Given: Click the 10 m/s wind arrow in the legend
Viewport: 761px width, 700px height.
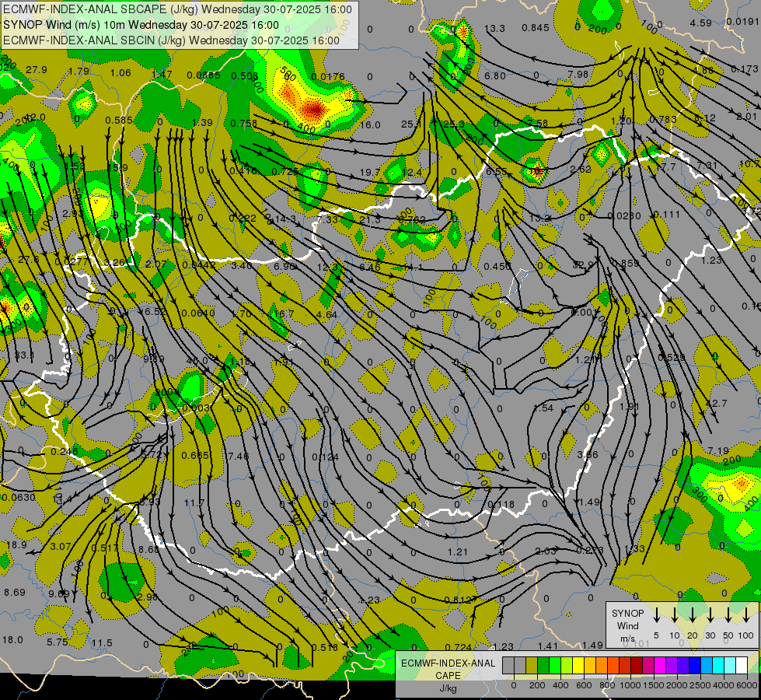Looking at the screenshot, I should click(x=675, y=614).
